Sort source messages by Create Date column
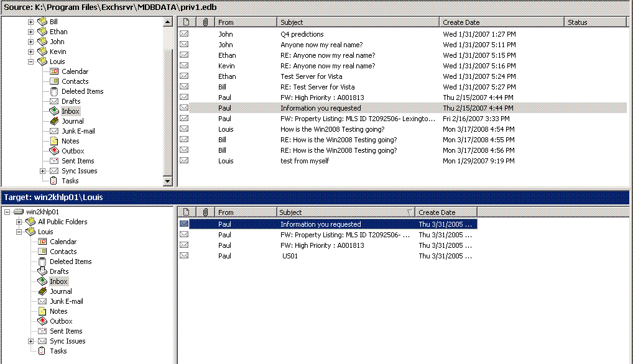The image size is (633, 364). point(501,22)
